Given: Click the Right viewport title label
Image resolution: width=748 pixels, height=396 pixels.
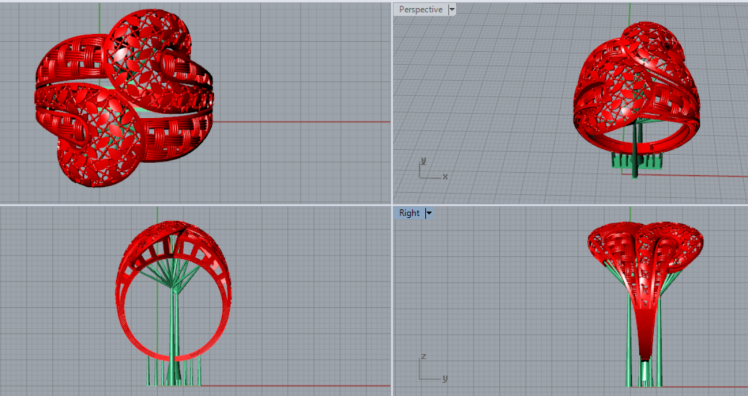Looking at the screenshot, I should pyautogui.click(x=409, y=213).
